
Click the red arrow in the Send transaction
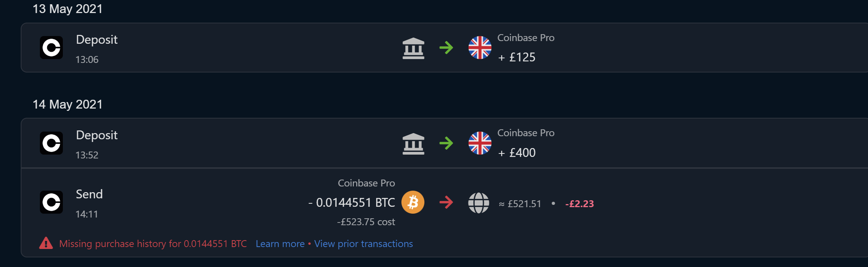446,202
